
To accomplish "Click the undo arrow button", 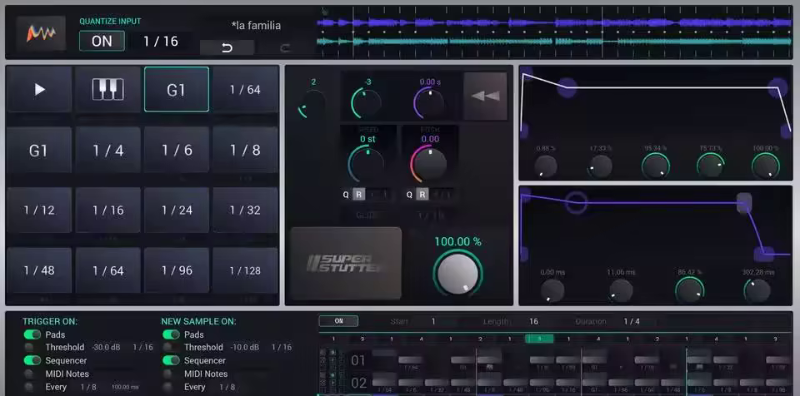I will [227, 48].
